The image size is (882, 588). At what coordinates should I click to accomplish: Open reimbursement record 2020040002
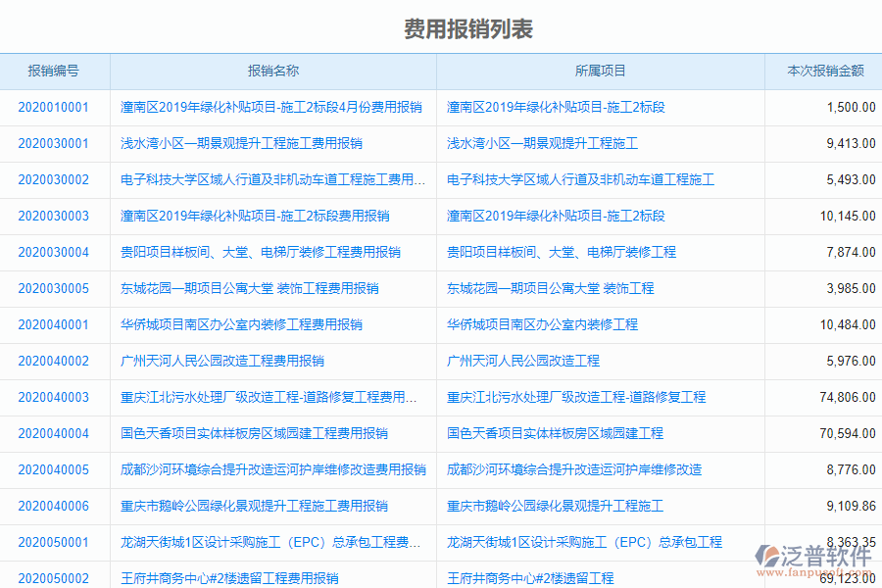pos(53,361)
